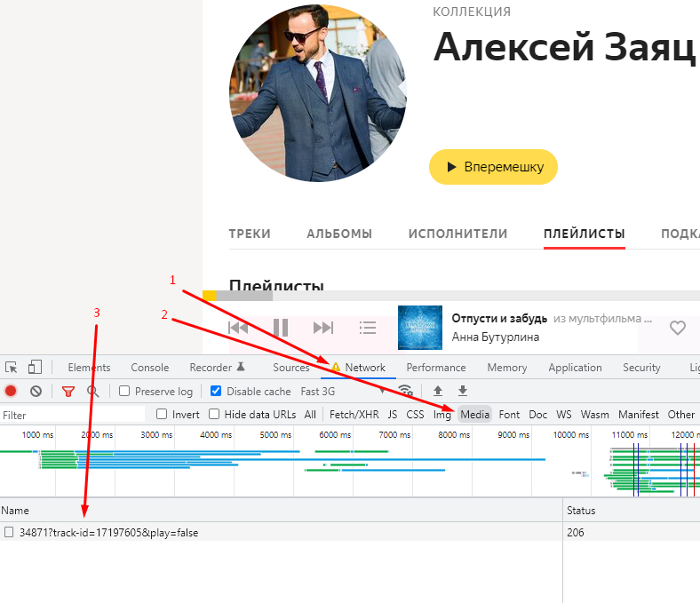Clear the network log

pyautogui.click(x=36, y=391)
